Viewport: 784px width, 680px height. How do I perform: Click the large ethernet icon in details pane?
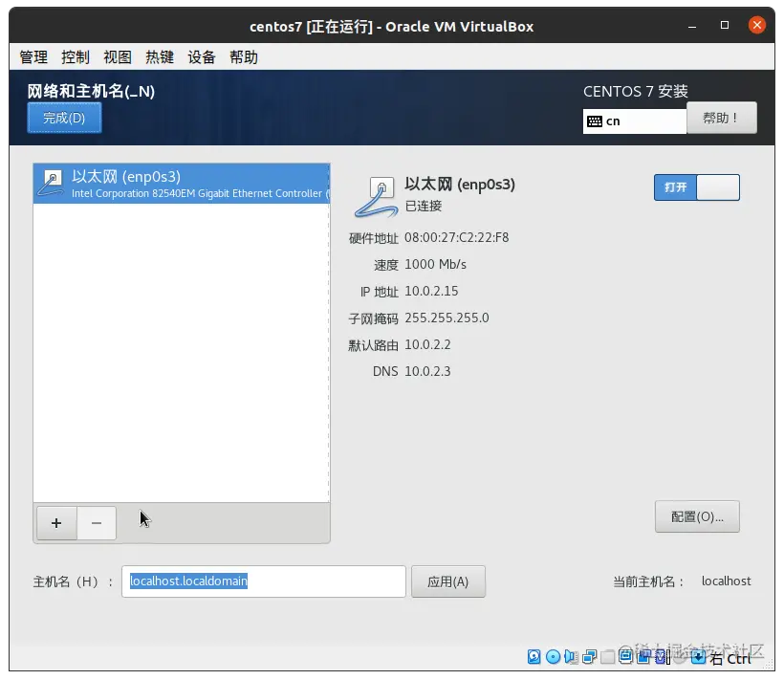coord(377,198)
